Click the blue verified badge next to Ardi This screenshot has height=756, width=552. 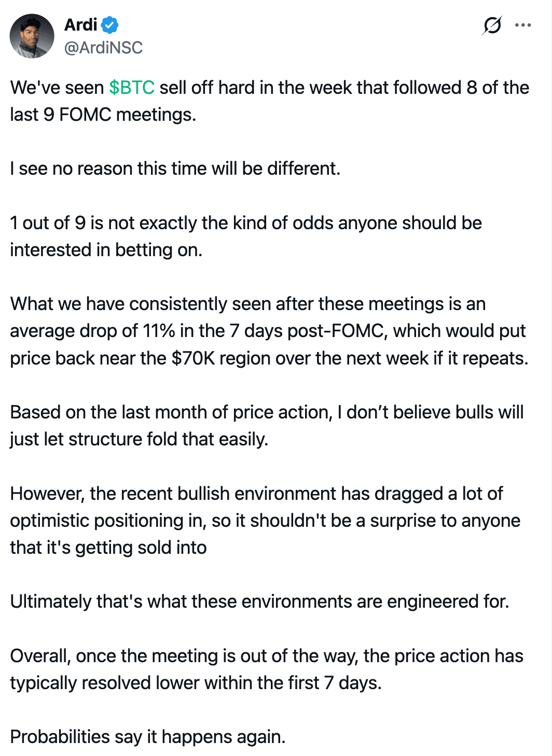click(x=109, y=24)
